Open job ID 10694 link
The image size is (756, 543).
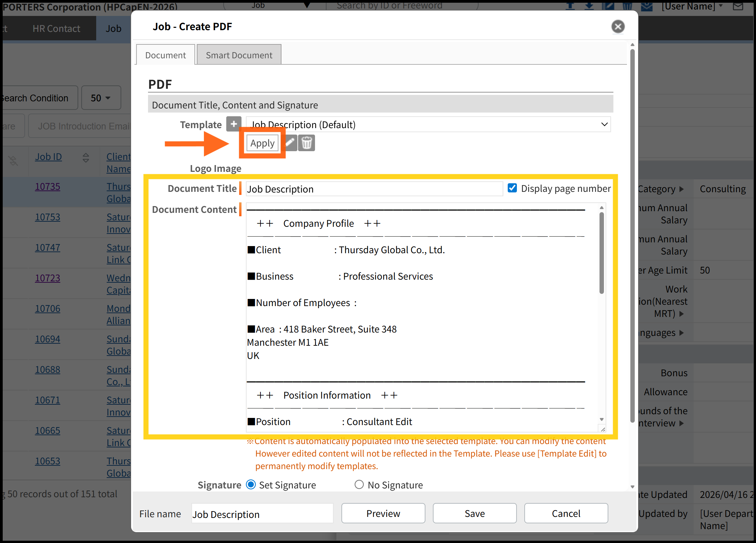(x=48, y=339)
